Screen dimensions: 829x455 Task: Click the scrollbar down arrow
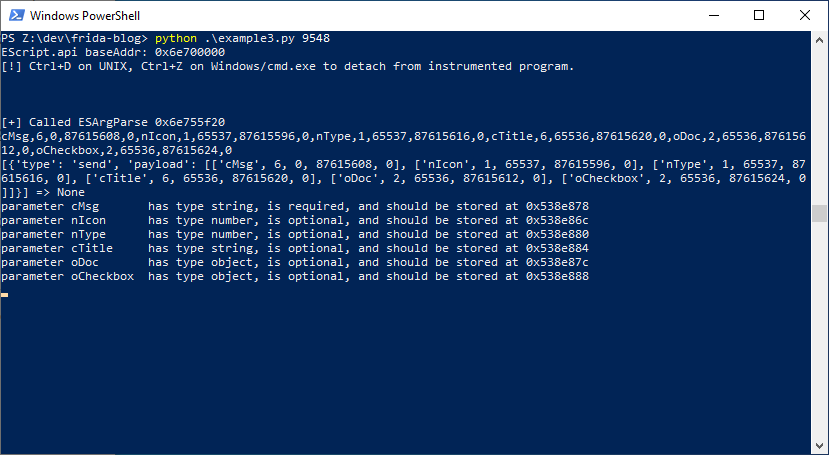pyautogui.click(x=820, y=447)
